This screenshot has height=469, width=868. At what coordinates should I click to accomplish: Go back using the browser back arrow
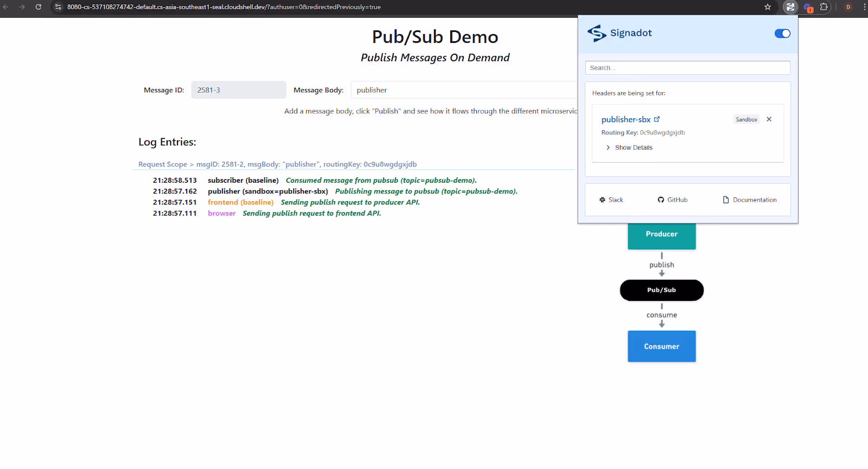click(x=6, y=7)
